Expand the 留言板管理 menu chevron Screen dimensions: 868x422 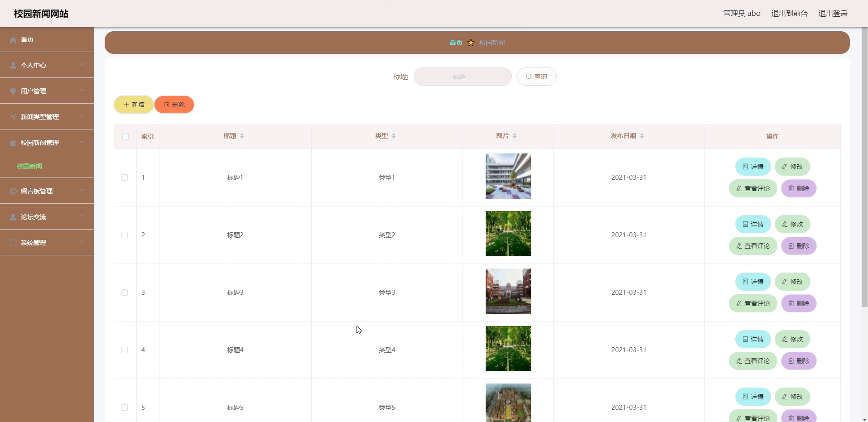click(82, 191)
